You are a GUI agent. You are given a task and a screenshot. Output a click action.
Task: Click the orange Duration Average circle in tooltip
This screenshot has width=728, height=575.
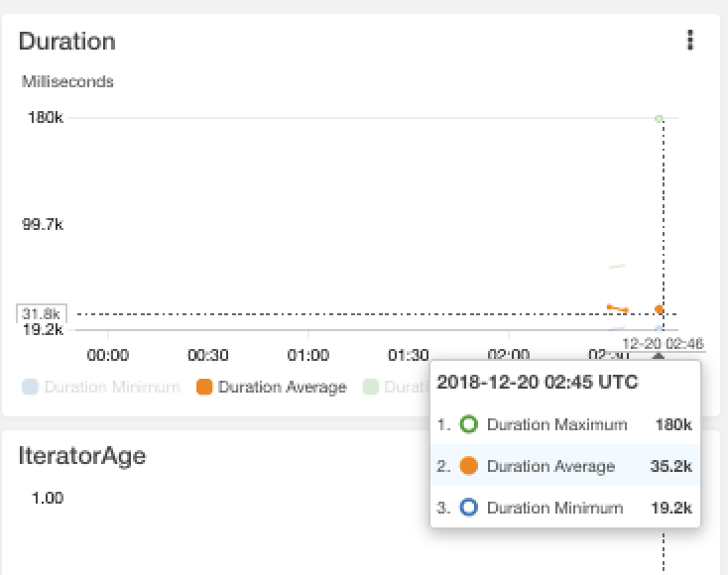pos(469,466)
